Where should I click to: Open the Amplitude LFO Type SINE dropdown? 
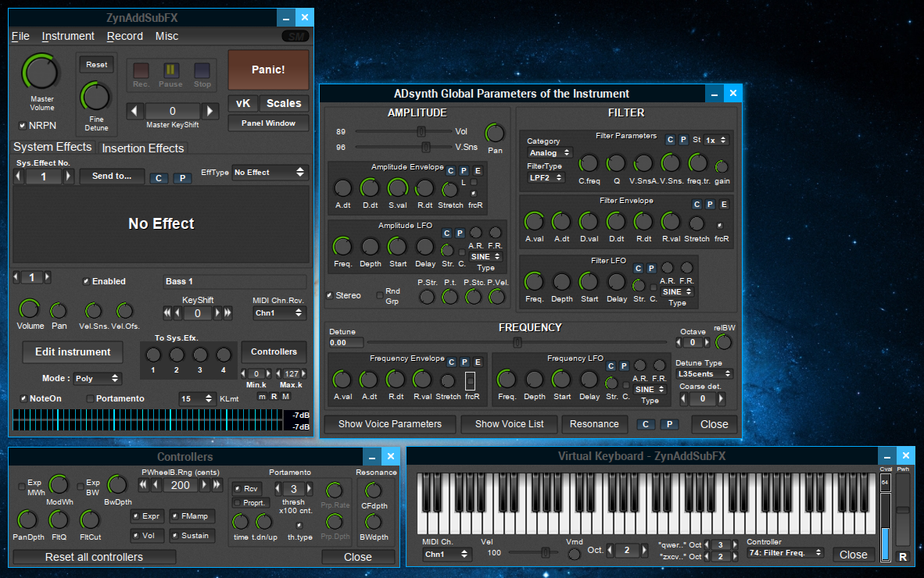tap(485, 257)
